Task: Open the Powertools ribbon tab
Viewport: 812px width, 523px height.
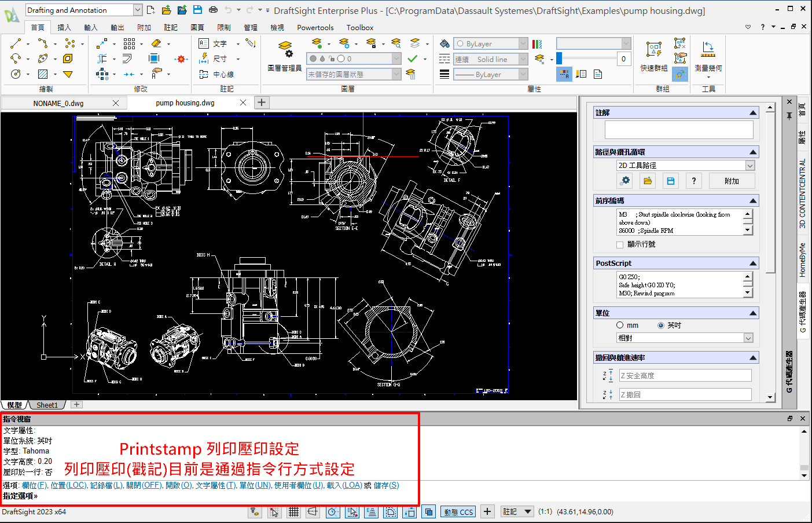Action: [315, 27]
